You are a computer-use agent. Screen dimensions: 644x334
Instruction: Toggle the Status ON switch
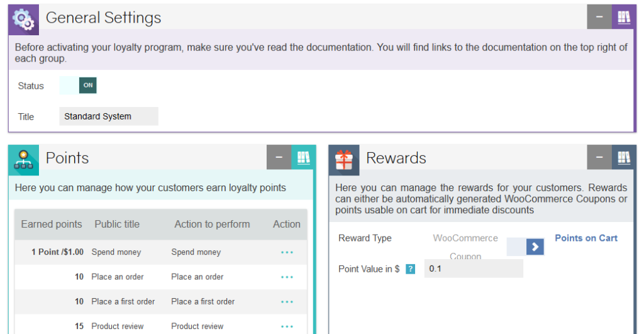point(78,86)
